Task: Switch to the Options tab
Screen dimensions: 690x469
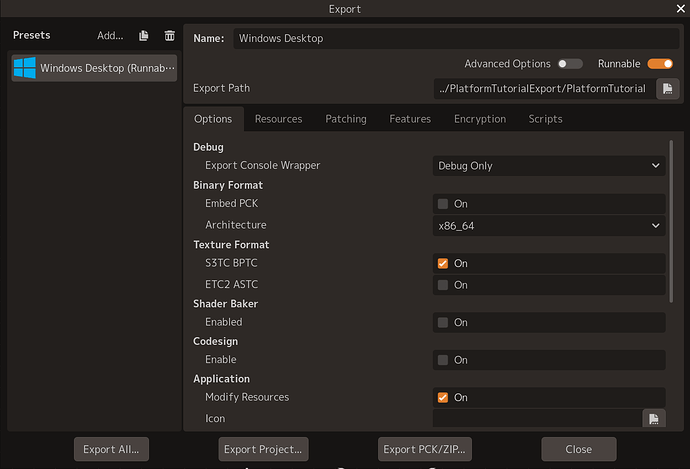Action: (x=213, y=119)
